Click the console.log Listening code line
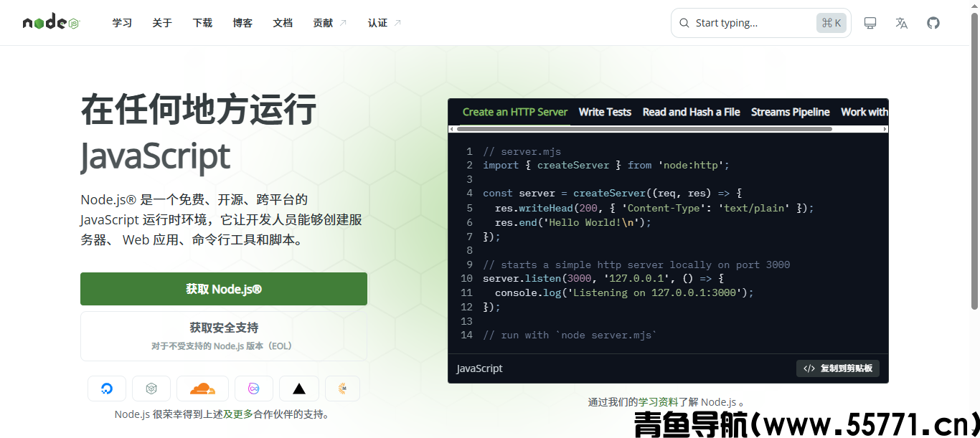Image resolution: width=980 pixels, height=438 pixels. pyautogui.click(x=624, y=292)
